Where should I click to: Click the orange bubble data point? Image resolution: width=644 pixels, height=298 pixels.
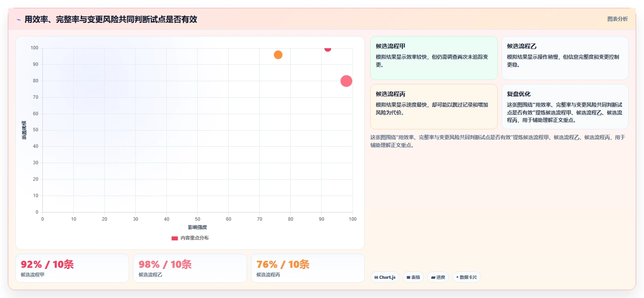coord(278,55)
